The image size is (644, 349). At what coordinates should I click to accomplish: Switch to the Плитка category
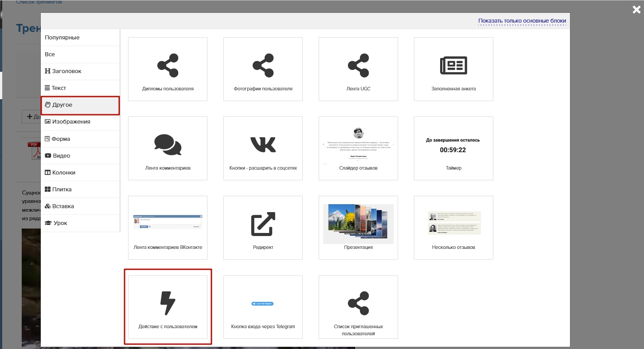pyautogui.click(x=80, y=189)
